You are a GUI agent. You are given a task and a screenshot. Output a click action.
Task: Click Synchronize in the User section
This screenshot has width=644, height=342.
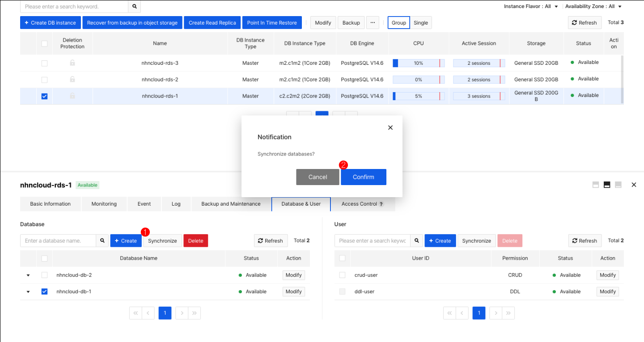point(477,241)
